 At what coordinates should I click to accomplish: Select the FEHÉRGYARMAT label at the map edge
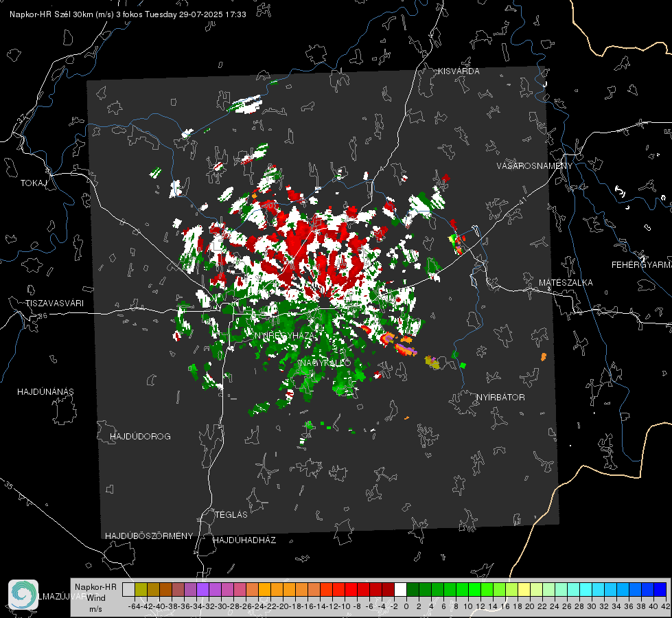pos(642,265)
